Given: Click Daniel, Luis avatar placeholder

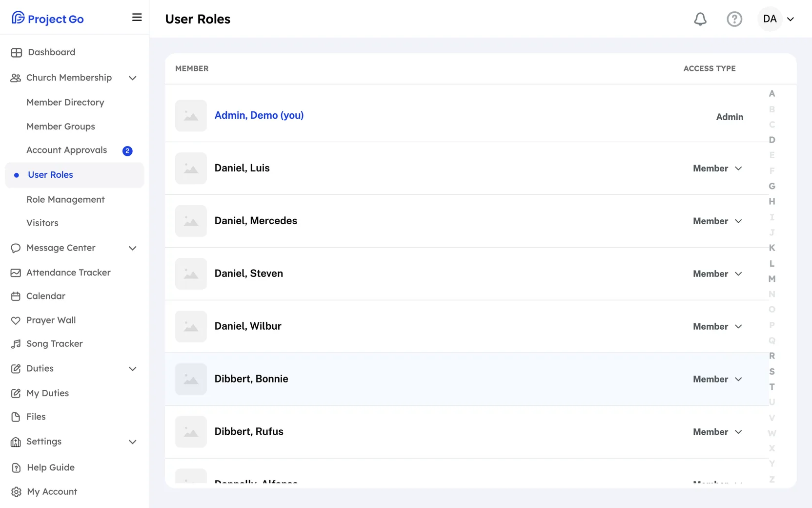Looking at the screenshot, I should tap(191, 169).
